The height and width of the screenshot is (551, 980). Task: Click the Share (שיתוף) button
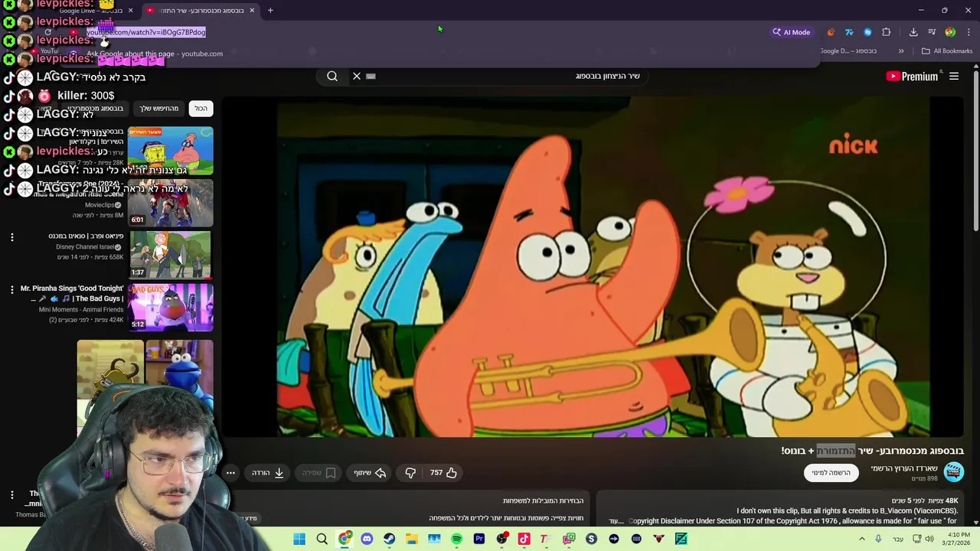click(x=370, y=473)
